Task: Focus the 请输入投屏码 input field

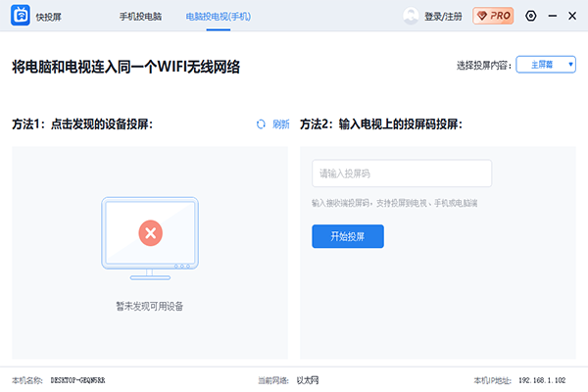Action: [x=401, y=173]
